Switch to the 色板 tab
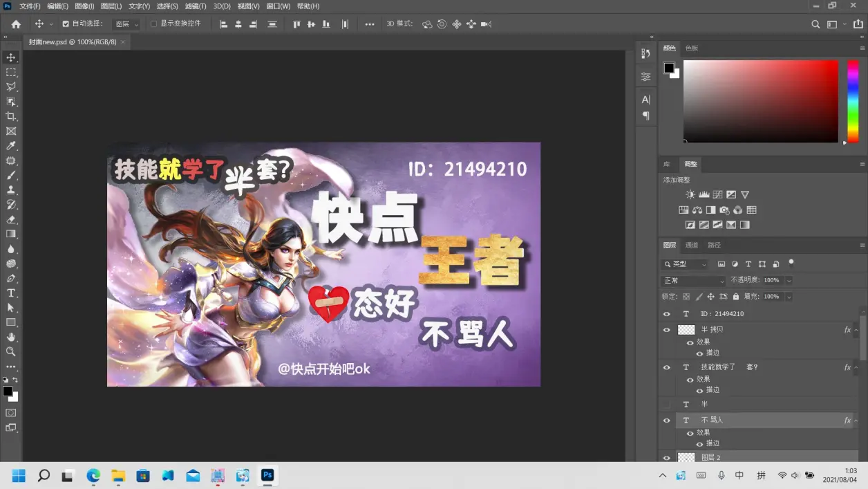The height and width of the screenshot is (489, 868). coord(692,48)
